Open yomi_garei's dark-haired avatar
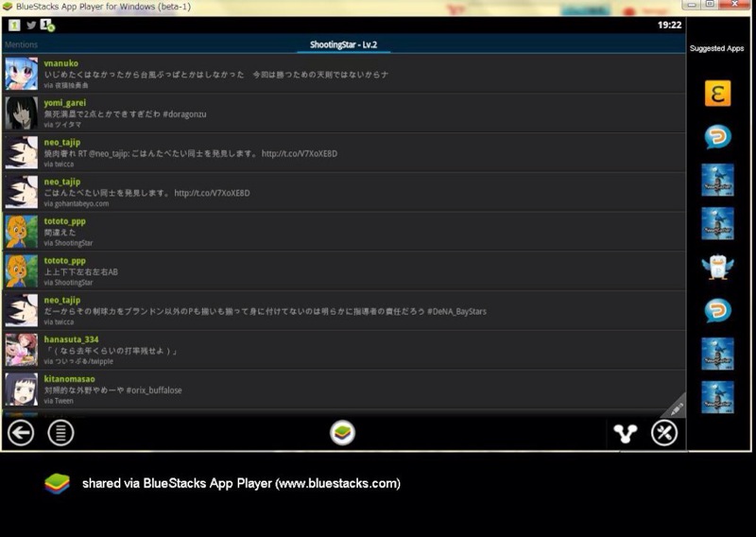The width and height of the screenshot is (756, 537). point(21,113)
